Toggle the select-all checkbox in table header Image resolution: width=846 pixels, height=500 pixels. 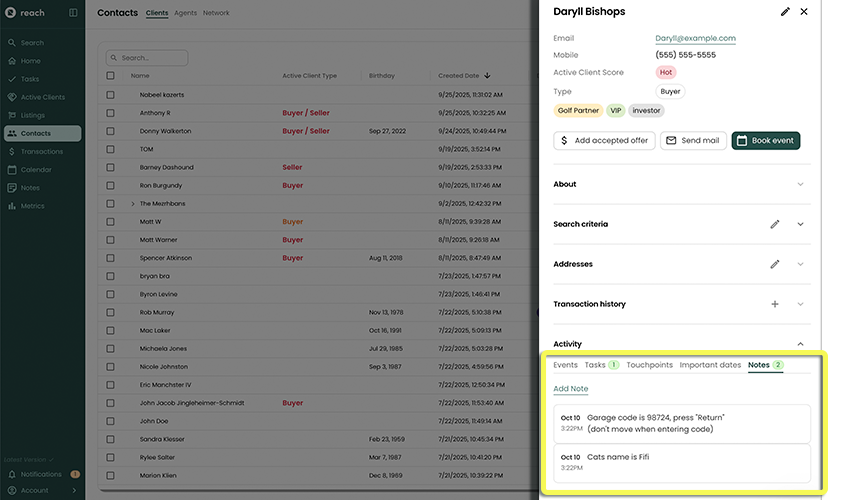pos(111,76)
